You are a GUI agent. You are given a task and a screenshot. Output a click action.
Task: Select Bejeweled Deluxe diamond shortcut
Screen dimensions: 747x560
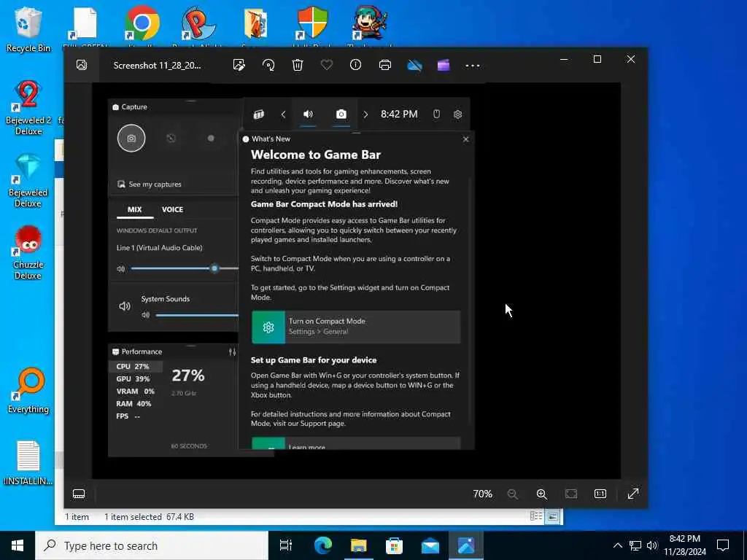tap(28, 180)
